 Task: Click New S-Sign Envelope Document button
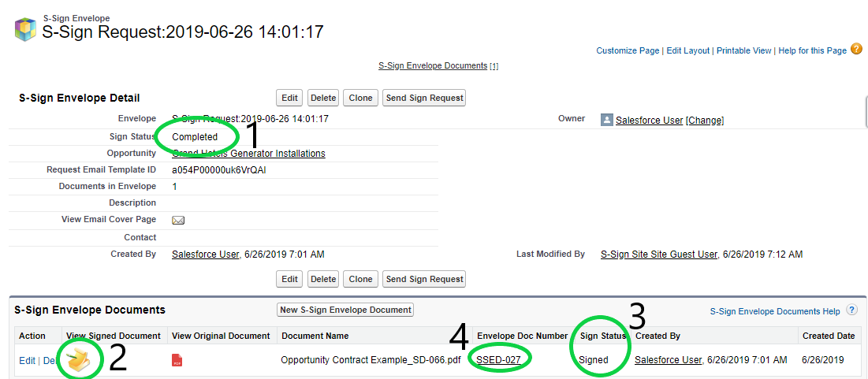click(345, 310)
